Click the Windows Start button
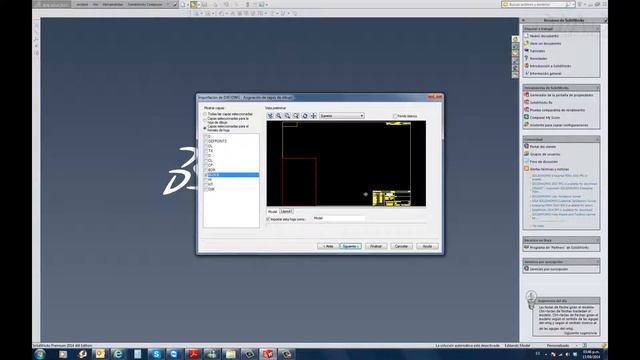This screenshot has width=640, height=360. 40,354
